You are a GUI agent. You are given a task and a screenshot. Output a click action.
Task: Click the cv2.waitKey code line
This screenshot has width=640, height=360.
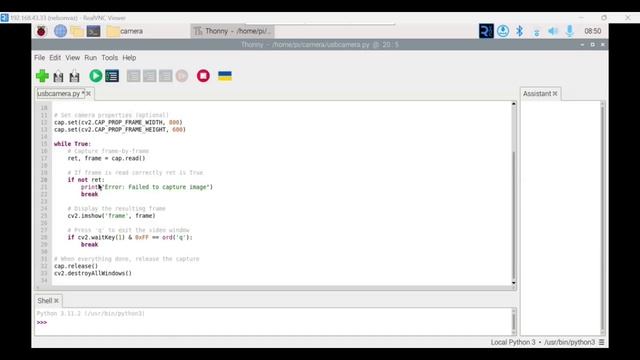pos(130,237)
